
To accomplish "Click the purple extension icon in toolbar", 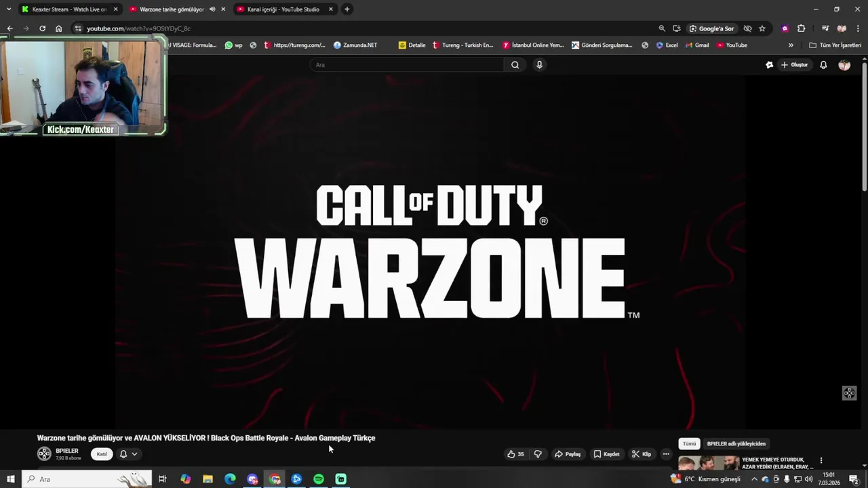I will (785, 28).
